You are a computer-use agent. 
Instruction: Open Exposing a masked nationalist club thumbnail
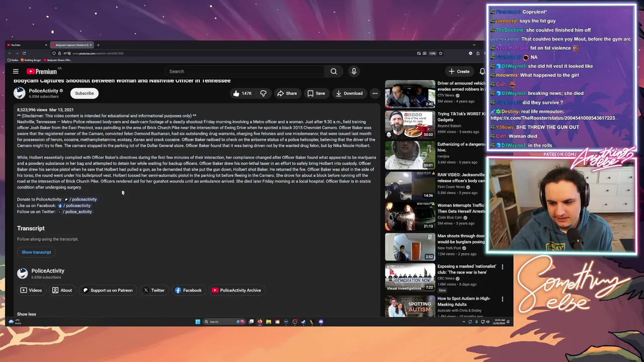(x=410, y=278)
